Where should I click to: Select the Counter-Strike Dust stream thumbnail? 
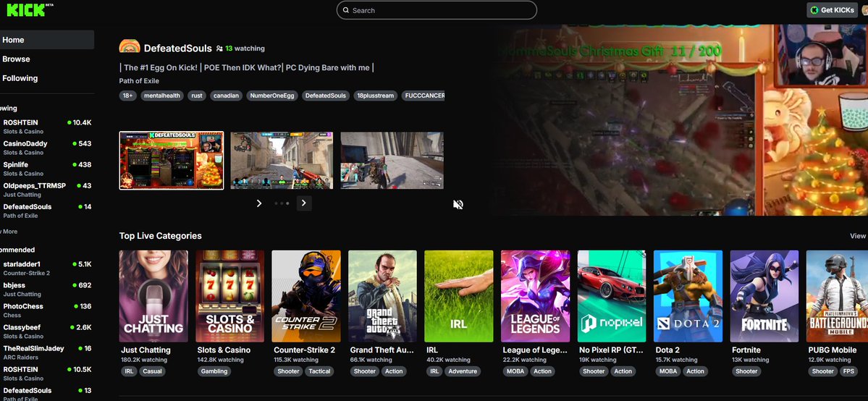pos(282,161)
